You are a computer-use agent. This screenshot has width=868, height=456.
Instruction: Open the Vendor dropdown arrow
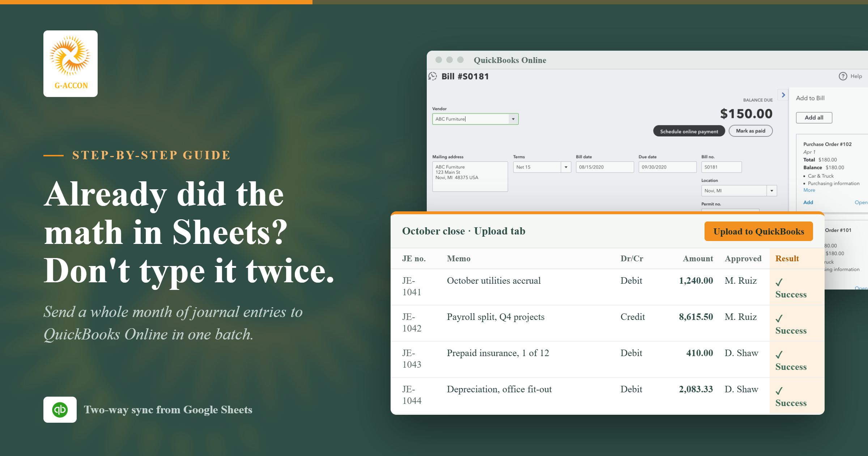pos(513,119)
